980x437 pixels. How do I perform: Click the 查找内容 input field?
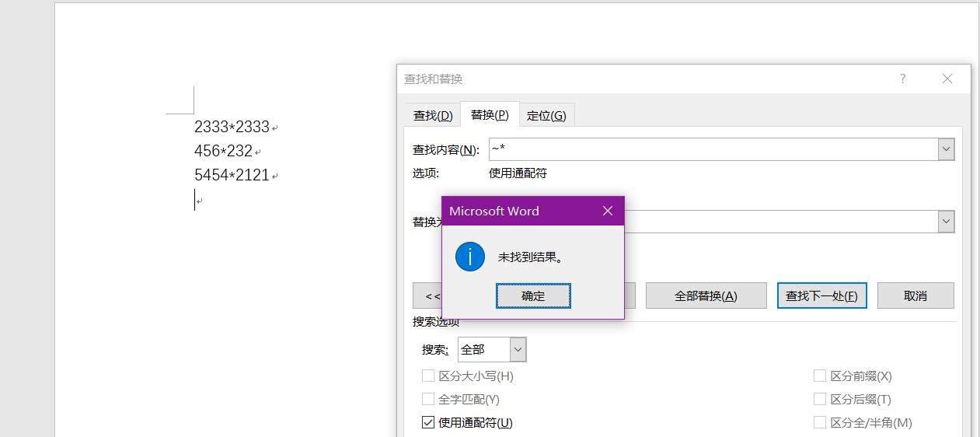713,149
